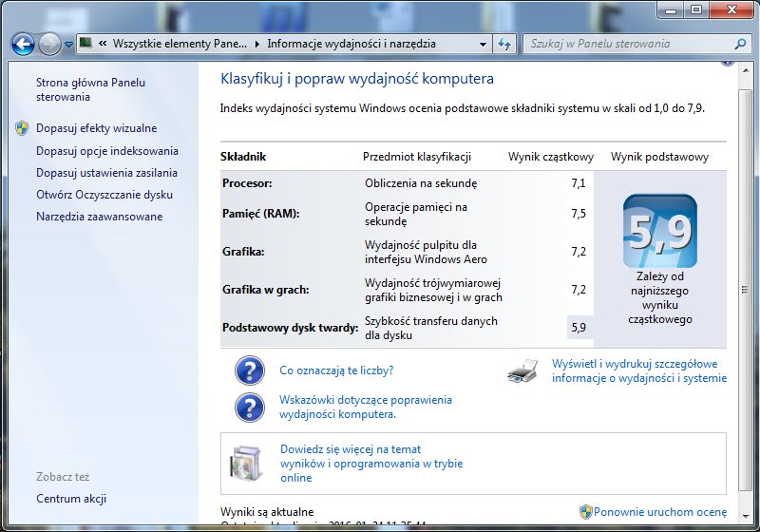Expand arrow after 'Wszystkie elementy Pane...'
The image size is (760, 532).
(x=256, y=44)
